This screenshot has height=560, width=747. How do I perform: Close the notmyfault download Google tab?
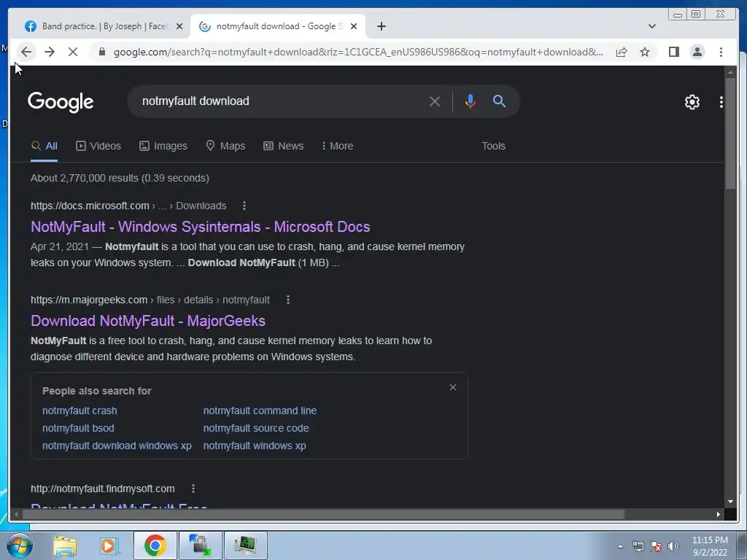(x=354, y=26)
